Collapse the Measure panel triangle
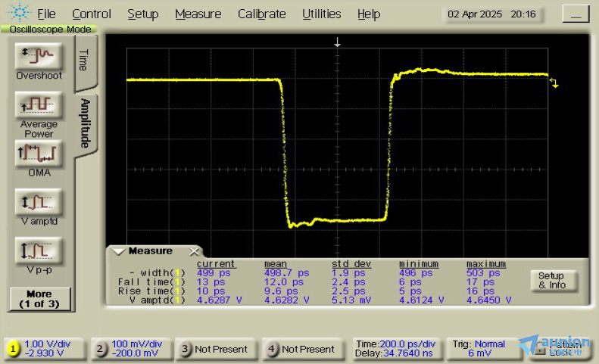Image resolution: width=599 pixels, height=364 pixels. [x=118, y=251]
